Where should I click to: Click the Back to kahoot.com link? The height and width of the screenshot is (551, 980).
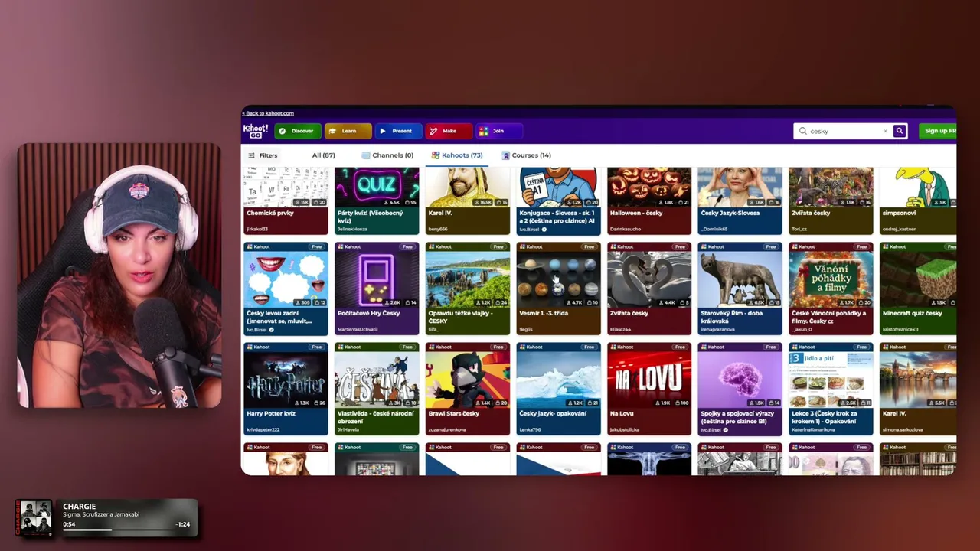click(x=268, y=113)
